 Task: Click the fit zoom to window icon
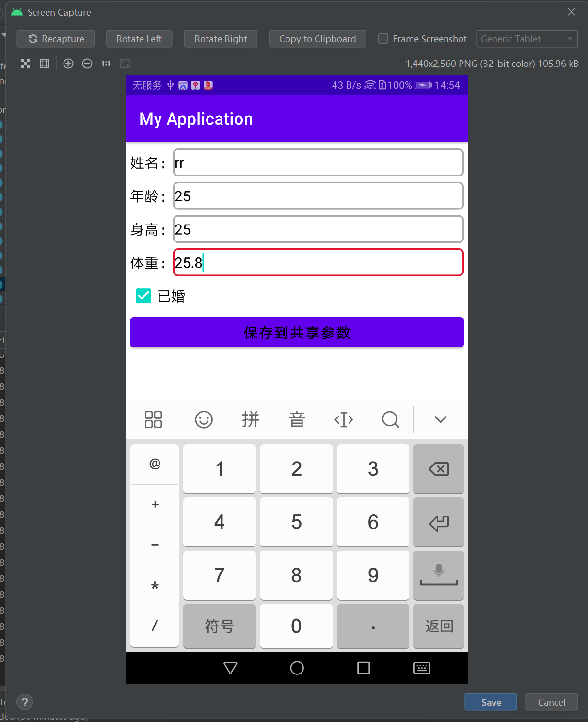point(125,64)
